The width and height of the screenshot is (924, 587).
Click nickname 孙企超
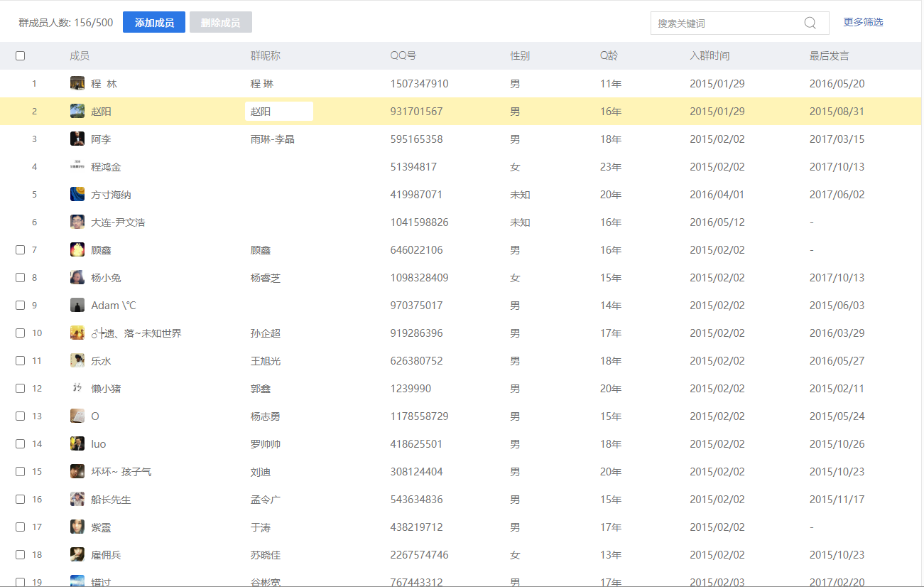(x=266, y=333)
